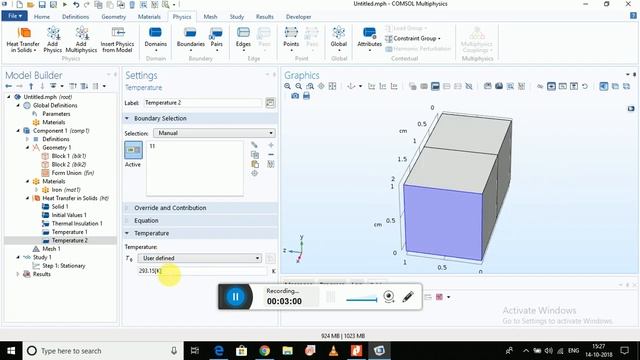Screen dimensions: 640x360
Task: Open the Boundaries physics menu
Action: (191, 40)
